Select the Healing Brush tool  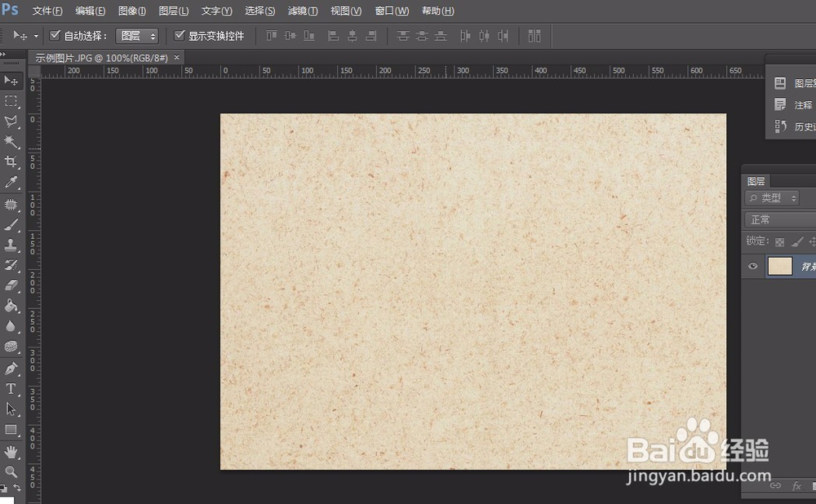point(11,205)
